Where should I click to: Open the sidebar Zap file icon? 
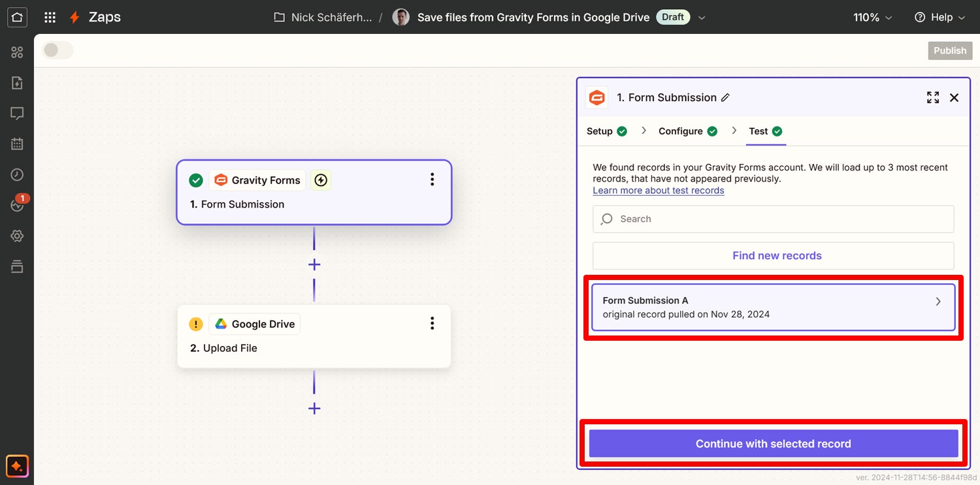(17, 83)
